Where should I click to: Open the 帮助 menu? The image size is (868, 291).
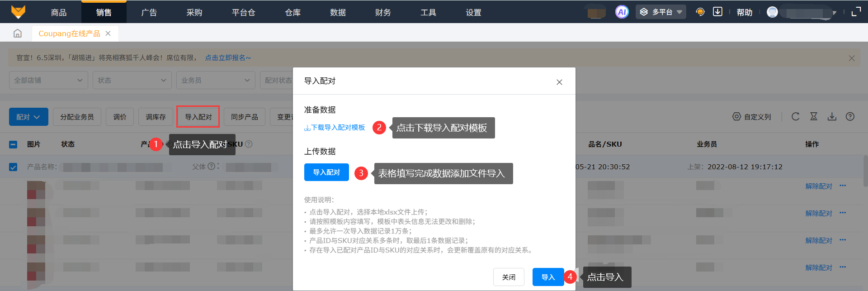tap(745, 13)
